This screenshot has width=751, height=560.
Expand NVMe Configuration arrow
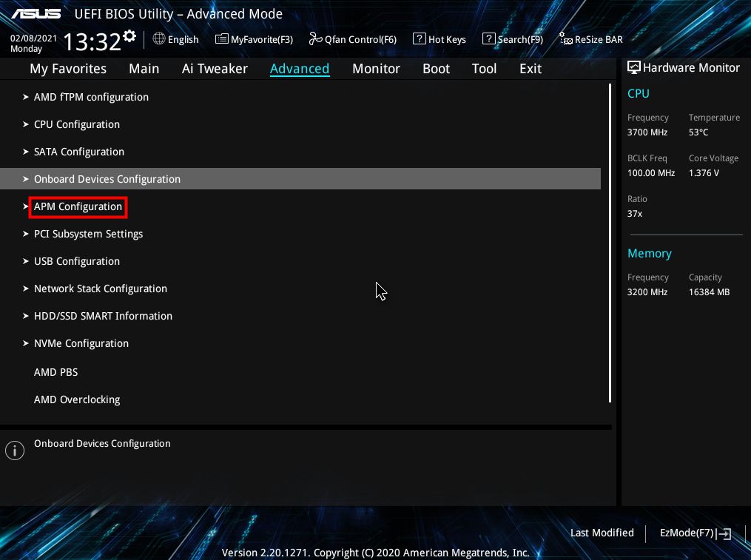pyautogui.click(x=25, y=343)
